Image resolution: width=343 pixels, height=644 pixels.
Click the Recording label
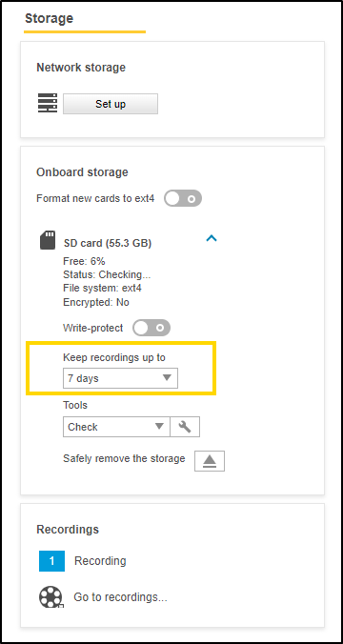coord(100,561)
